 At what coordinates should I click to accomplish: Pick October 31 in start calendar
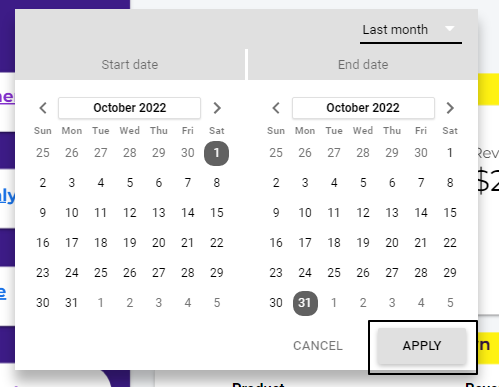pos(72,303)
